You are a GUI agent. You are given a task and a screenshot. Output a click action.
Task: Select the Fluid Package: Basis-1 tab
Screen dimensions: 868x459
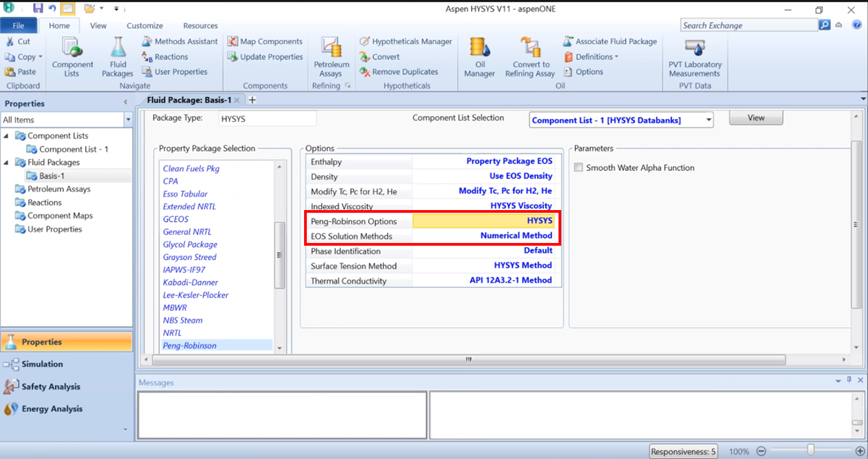(189, 100)
